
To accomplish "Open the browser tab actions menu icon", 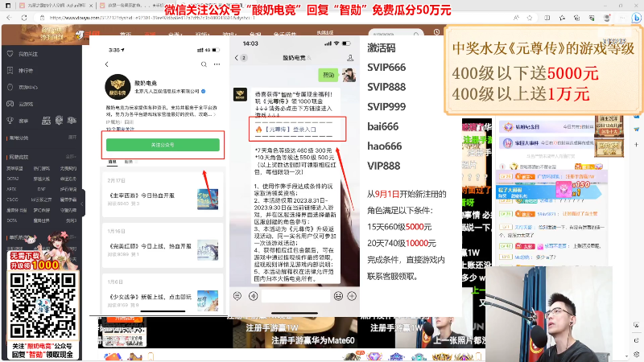I will point(8,6).
